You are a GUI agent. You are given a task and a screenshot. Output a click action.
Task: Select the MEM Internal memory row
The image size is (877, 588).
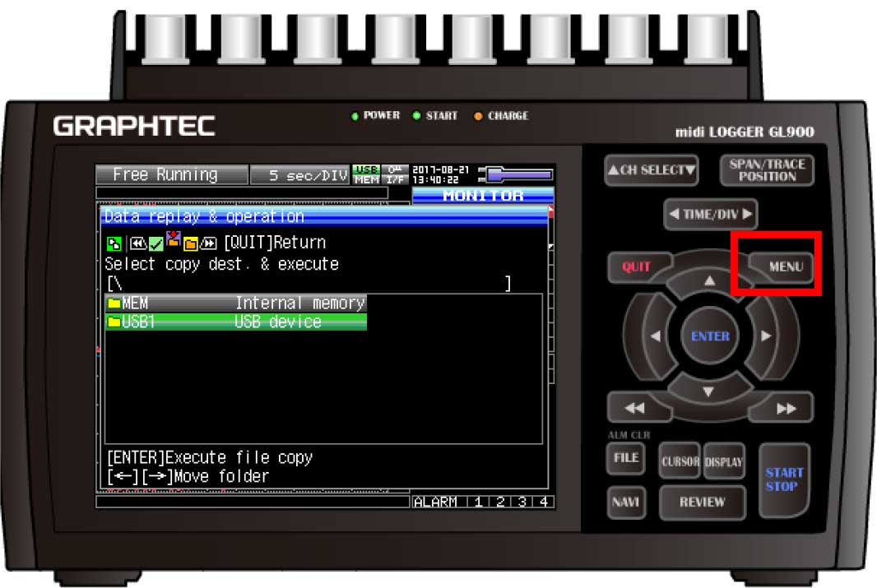click(235, 303)
